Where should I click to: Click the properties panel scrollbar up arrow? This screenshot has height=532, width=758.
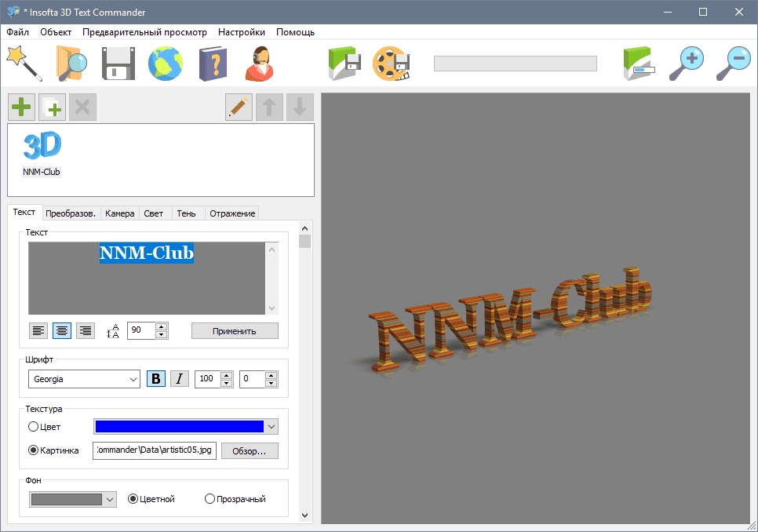click(x=304, y=228)
